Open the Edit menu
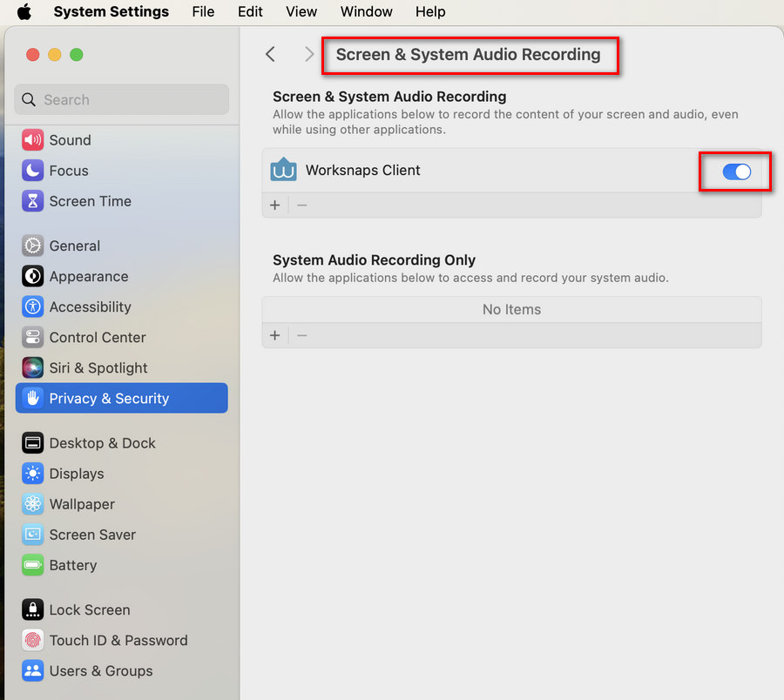This screenshot has width=784, height=700. pos(250,11)
